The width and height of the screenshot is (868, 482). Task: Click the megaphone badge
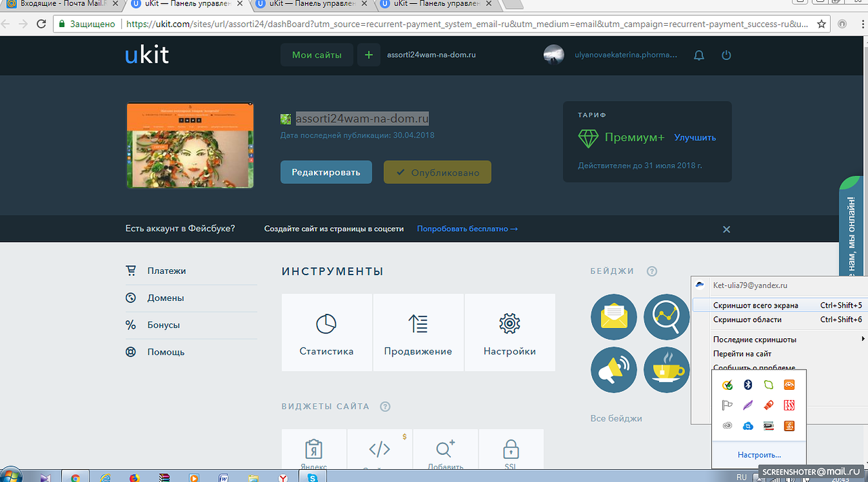614,369
